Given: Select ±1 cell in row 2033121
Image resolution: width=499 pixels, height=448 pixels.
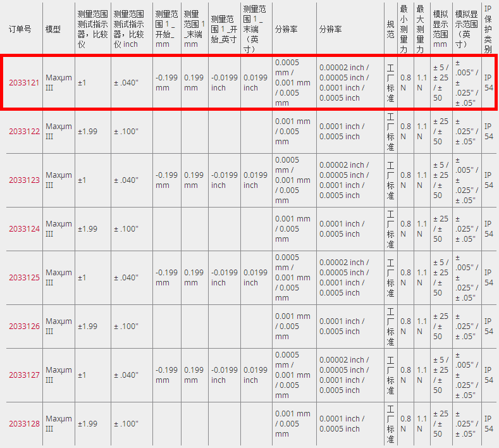Looking at the screenshot, I should pos(82,83).
